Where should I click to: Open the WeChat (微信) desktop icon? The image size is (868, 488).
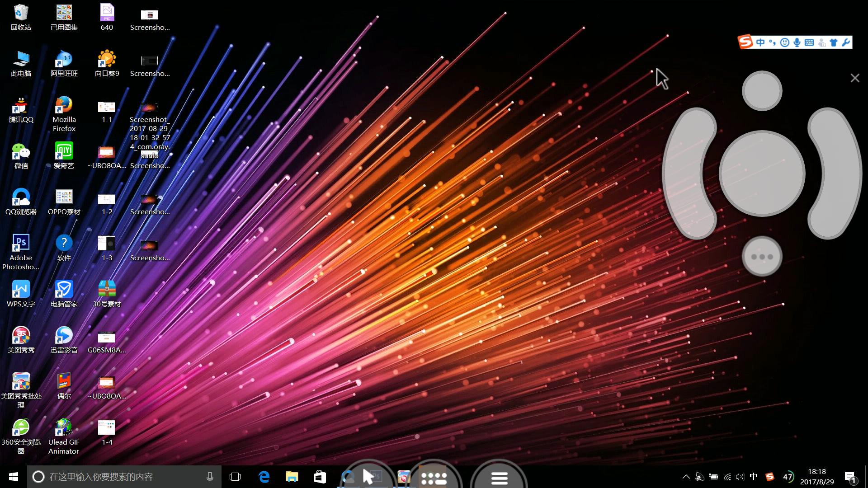(x=21, y=152)
